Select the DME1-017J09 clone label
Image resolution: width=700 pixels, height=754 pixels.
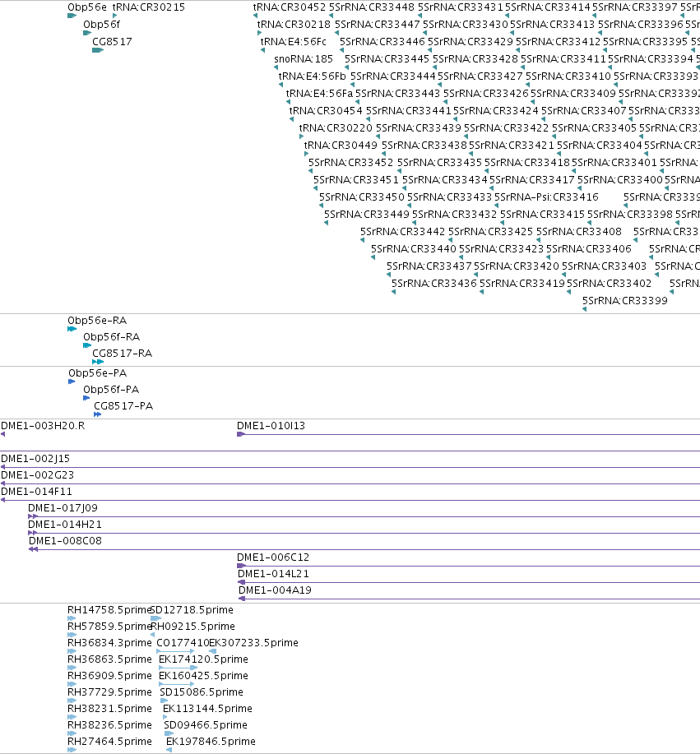[x=63, y=508]
